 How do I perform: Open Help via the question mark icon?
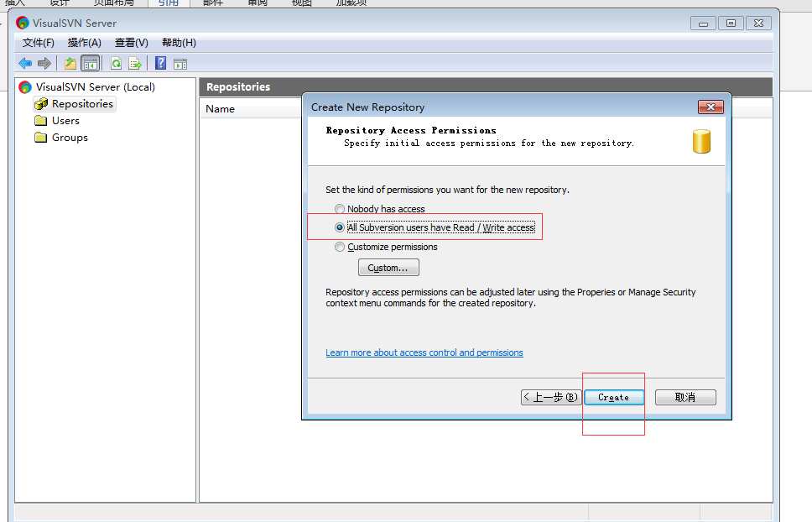point(160,63)
